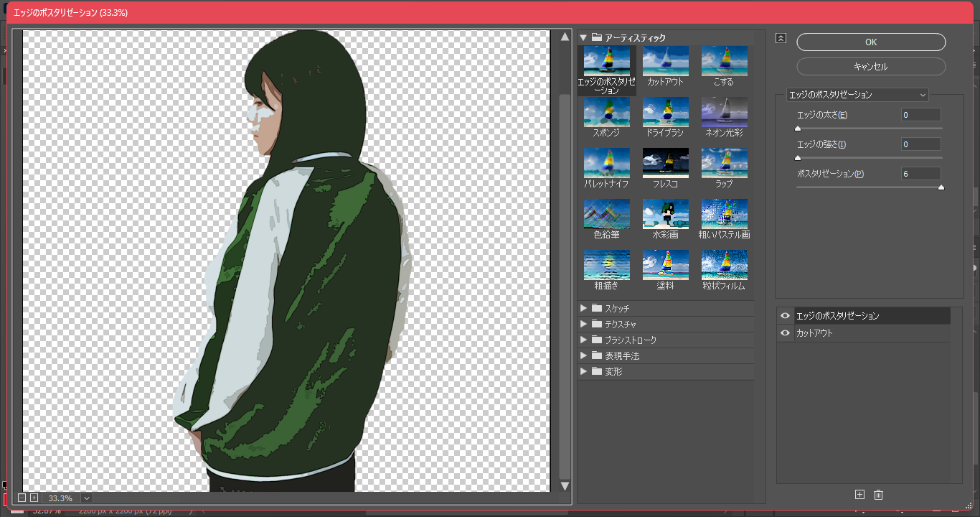Hide the エッジのポスタリゼーション effect layer
Image resolution: width=980 pixels, height=517 pixels.
[x=786, y=316]
